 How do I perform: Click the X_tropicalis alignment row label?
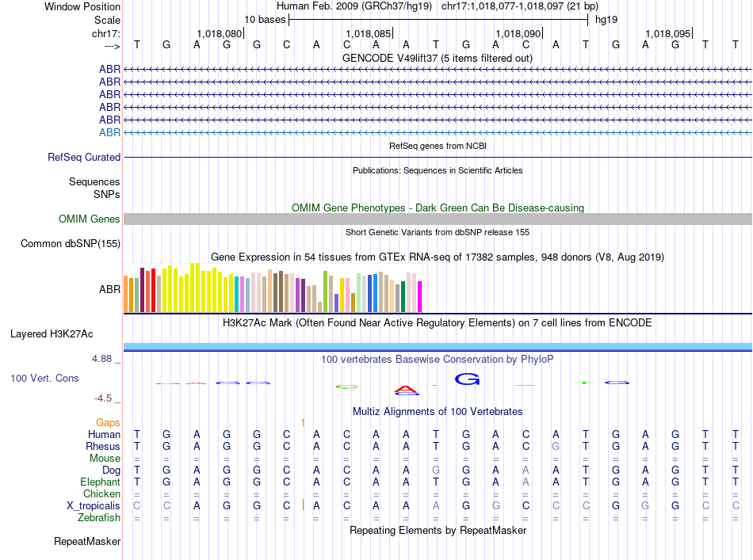(x=94, y=506)
